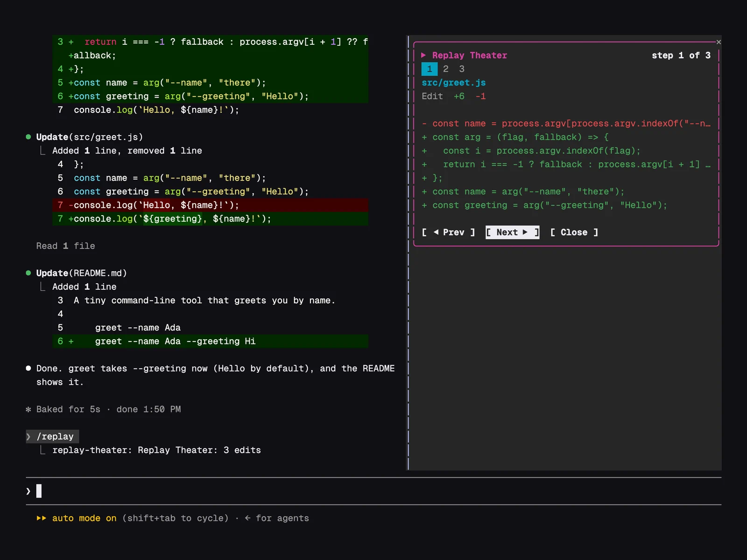Click the green bullet beside Update(README.md)
Viewport: 747px width, 560px height.
[28, 273]
